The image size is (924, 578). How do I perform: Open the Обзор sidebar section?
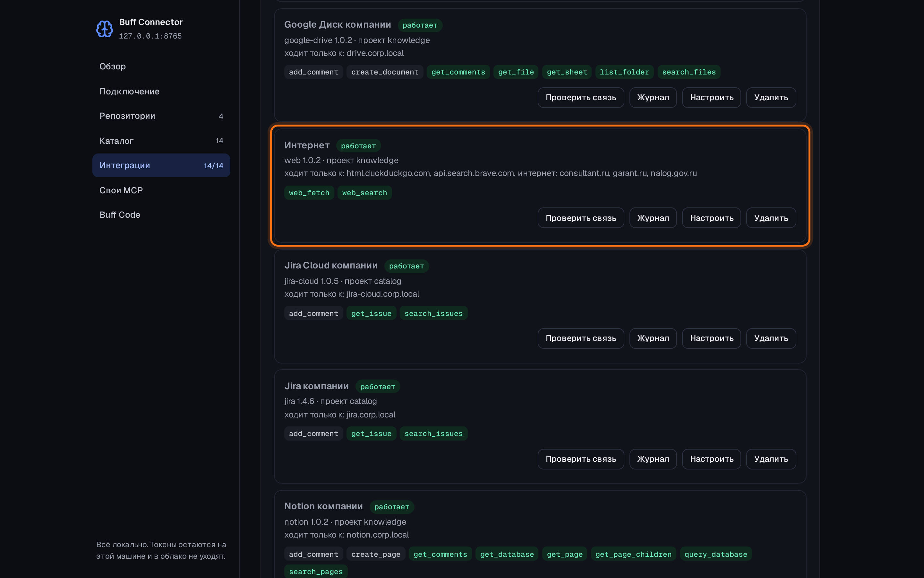coord(161,66)
